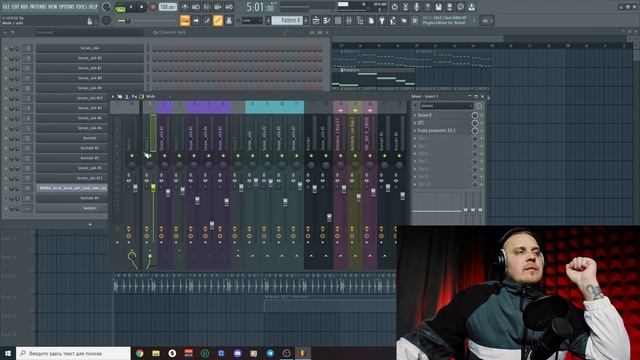
Task: Click the Windows taskbar search box
Action: click(x=73, y=353)
